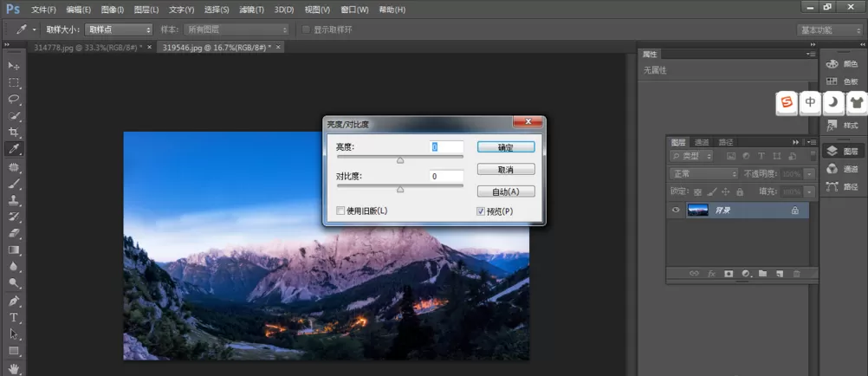Switch to the 314778.jpg document tab

[88, 48]
